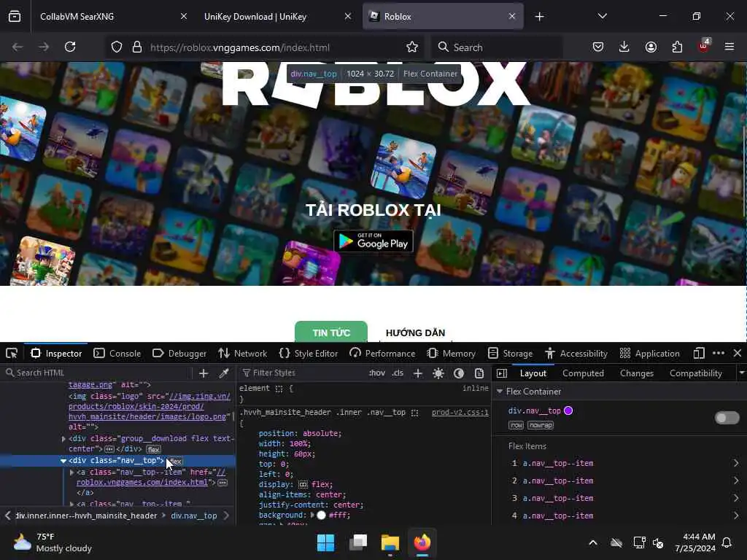Open background #fff color swatch
The height and width of the screenshot is (560, 747).
(x=322, y=516)
